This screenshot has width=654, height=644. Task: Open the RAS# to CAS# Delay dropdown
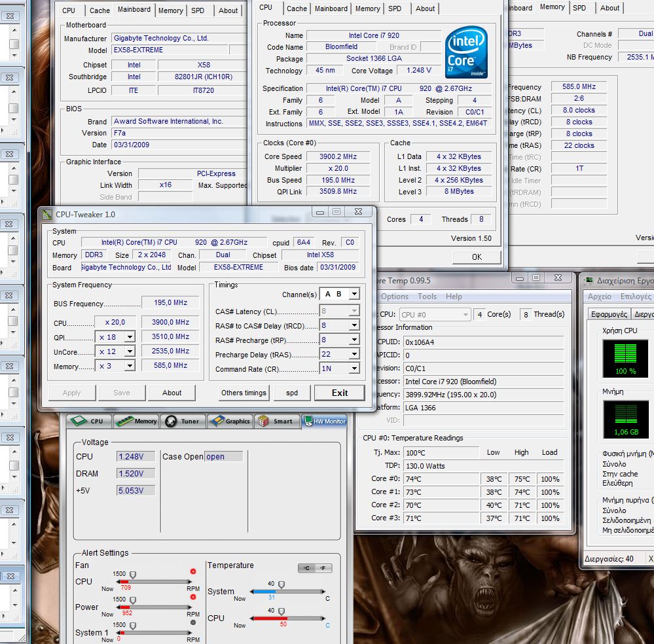[x=354, y=325]
